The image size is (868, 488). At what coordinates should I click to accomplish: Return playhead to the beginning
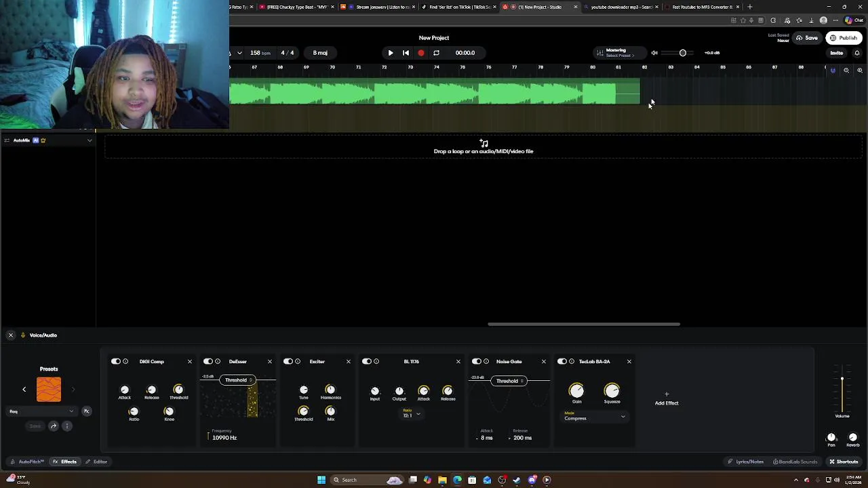[406, 53]
